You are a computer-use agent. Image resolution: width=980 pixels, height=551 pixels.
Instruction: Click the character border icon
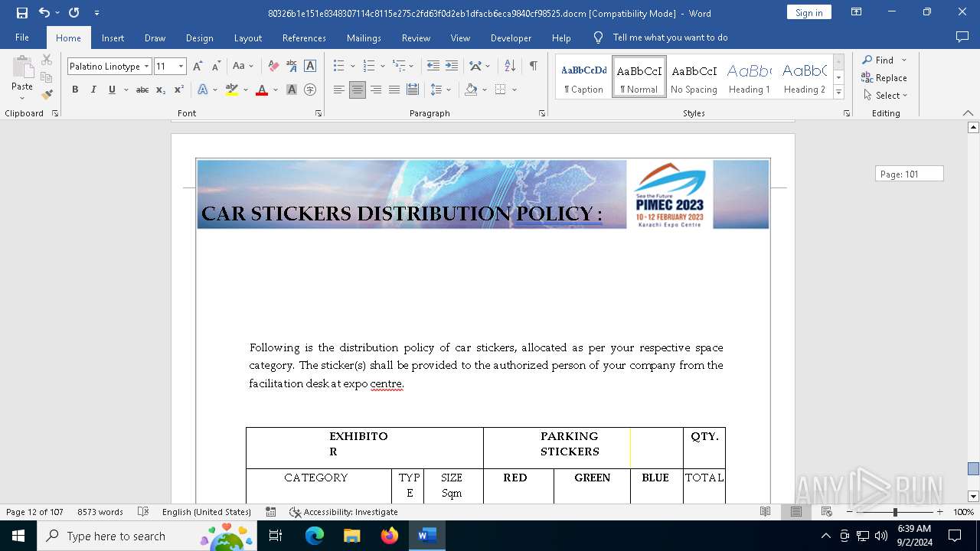coord(310,67)
